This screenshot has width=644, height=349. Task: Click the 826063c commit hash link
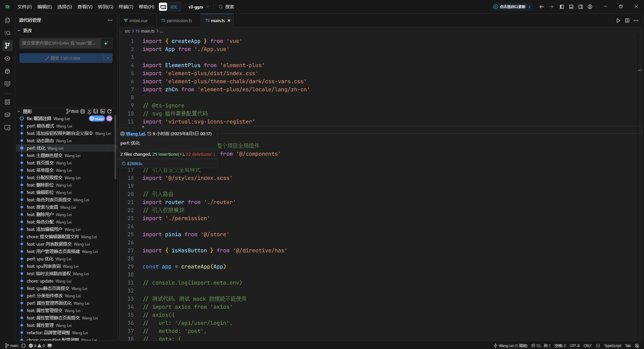pyautogui.click(x=135, y=164)
